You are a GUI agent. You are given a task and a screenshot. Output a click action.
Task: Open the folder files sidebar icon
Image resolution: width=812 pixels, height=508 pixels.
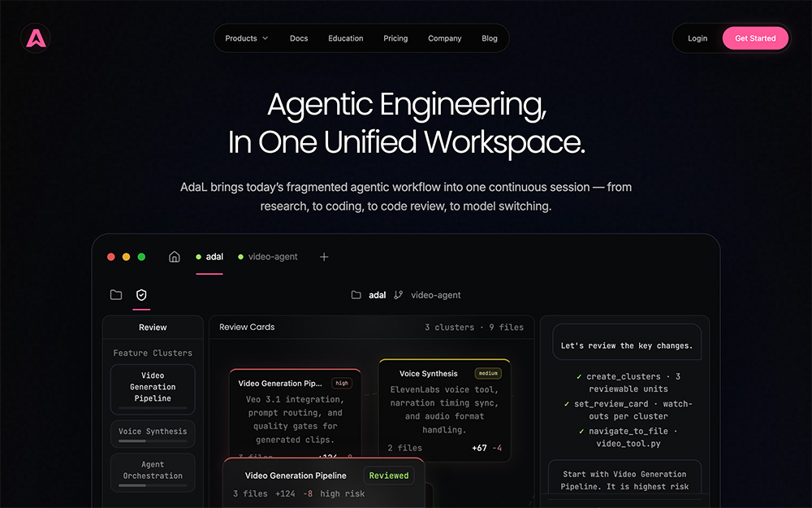[x=116, y=295]
